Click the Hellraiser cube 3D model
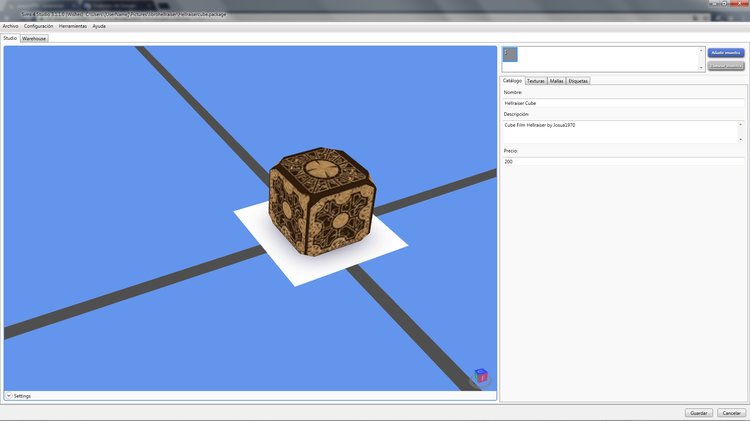The image size is (750, 421). click(321, 201)
